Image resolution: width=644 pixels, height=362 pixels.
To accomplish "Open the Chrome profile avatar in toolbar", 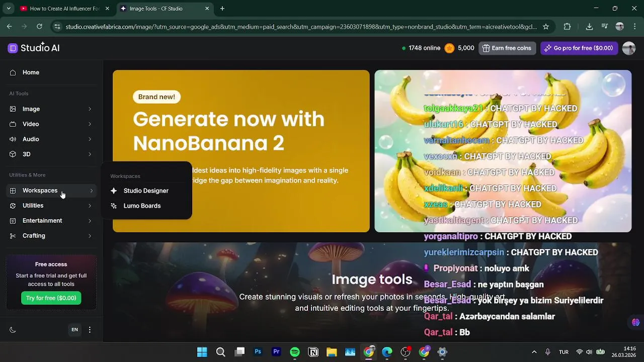I will point(620,27).
